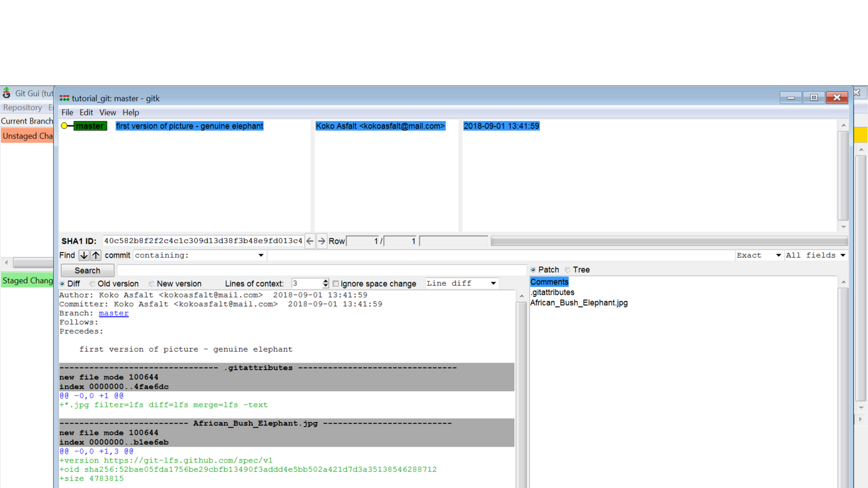Click the SHA1 ID input field
The height and width of the screenshot is (488, 868).
tap(203, 241)
